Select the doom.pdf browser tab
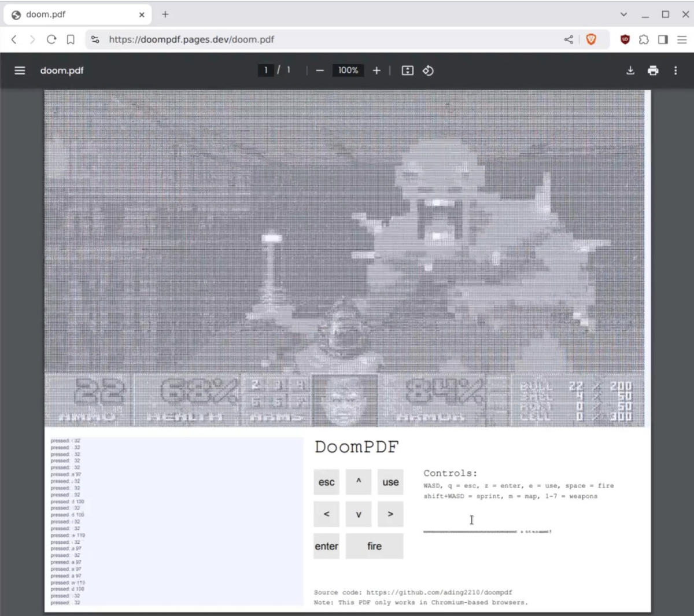The height and width of the screenshot is (616, 694). tap(77, 14)
